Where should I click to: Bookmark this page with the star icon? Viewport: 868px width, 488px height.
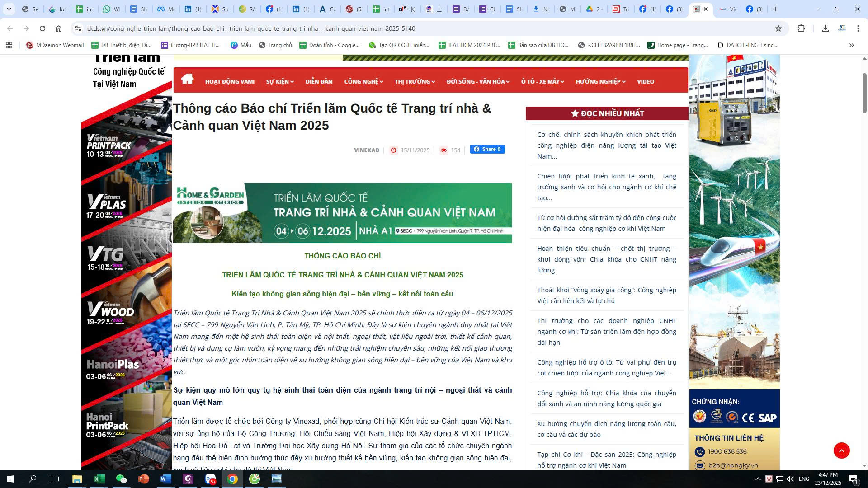coord(778,28)
